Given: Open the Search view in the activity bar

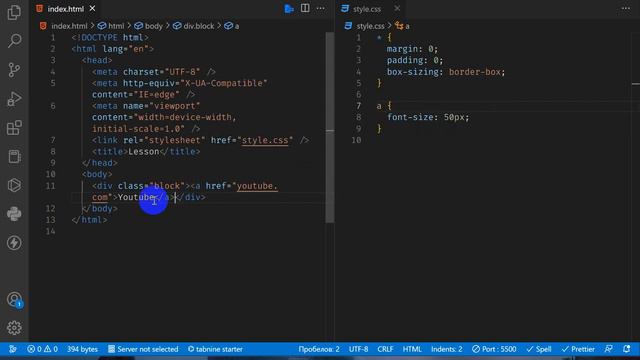Looking at the screenshot, I should click(14, 41).
